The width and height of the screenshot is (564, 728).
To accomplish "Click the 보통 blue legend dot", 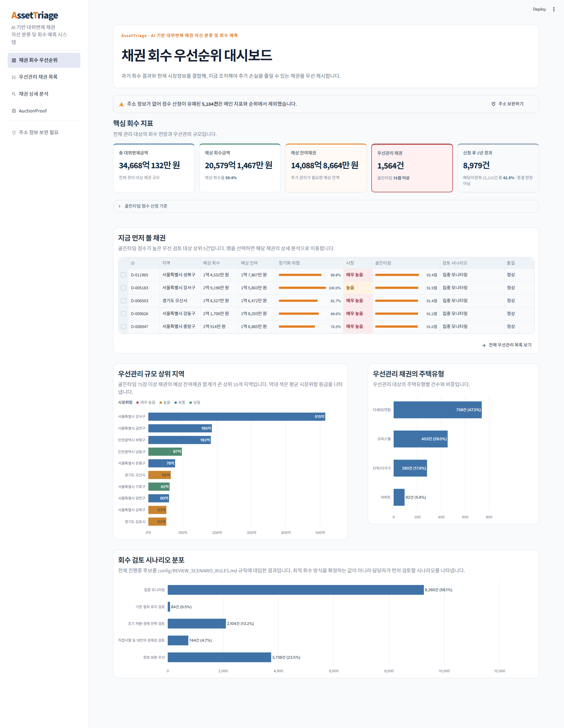I will 176,403.
